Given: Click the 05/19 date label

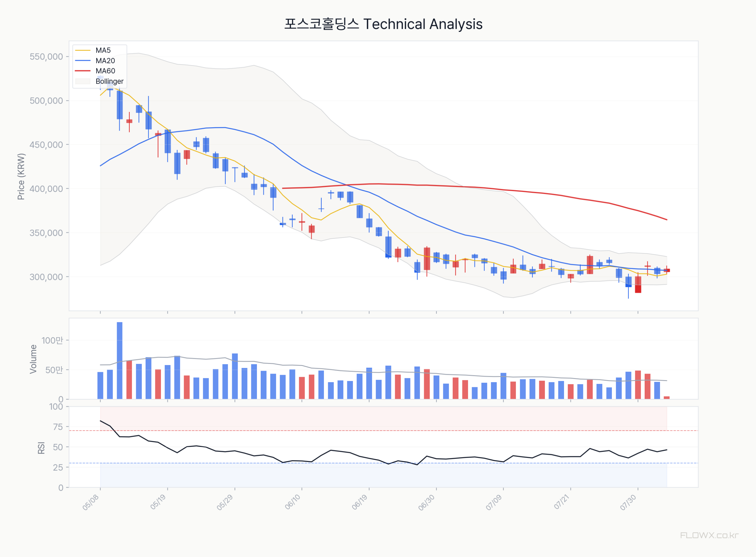Looking at the screenshot, I should [x=158, y=502].
